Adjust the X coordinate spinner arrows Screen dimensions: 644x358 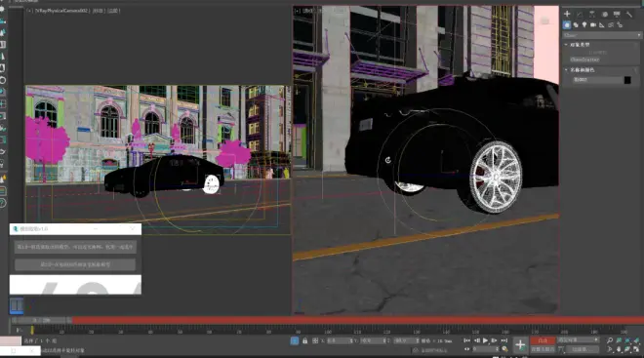pos(351,340)
